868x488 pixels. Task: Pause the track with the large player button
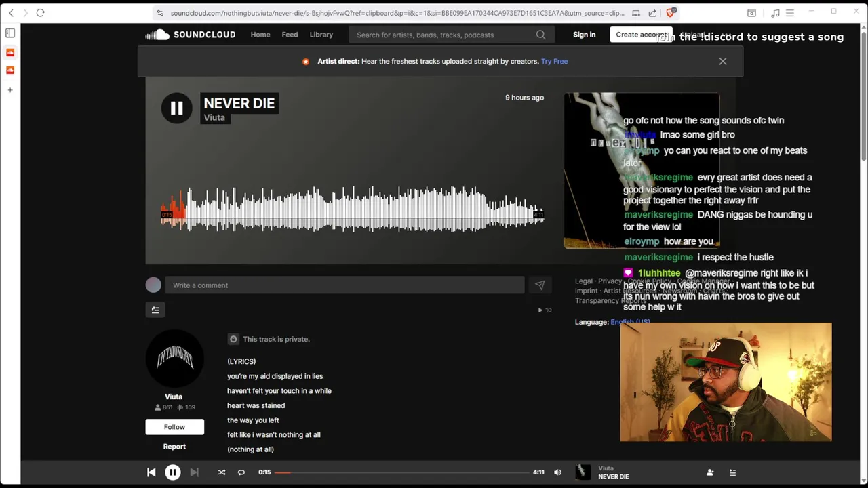176,108
